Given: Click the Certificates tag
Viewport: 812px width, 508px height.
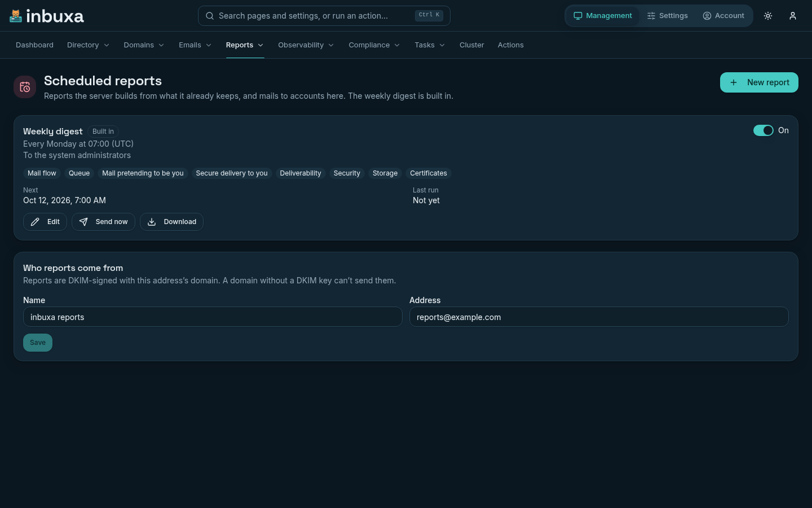Looking at the screenshot, I should point(429,173).
